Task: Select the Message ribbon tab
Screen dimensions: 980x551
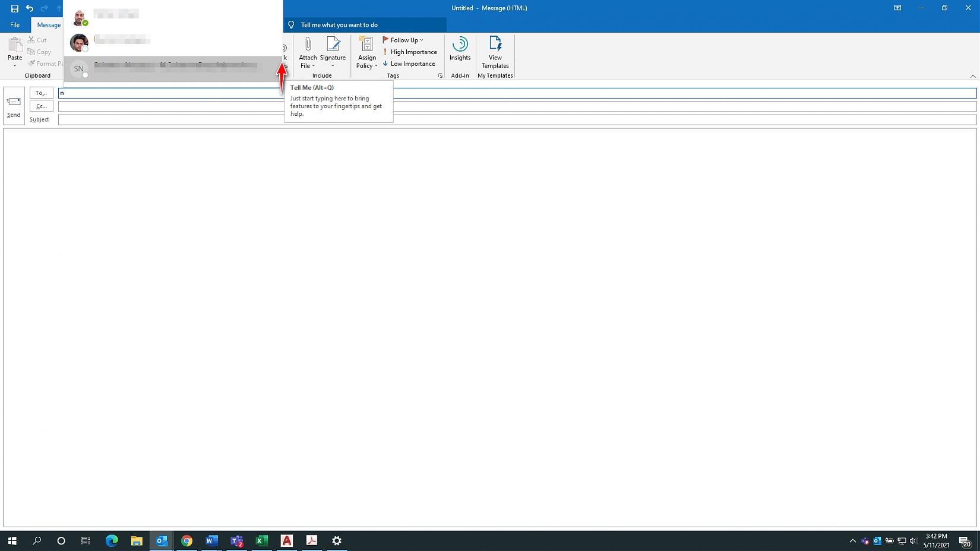Action: point(49,25)
